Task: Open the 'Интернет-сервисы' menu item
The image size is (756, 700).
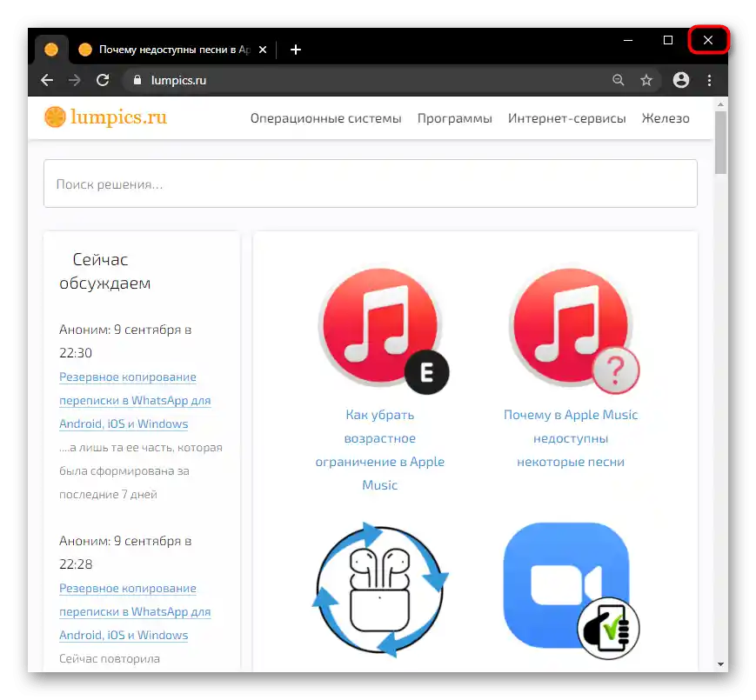Action: [566, 118]
